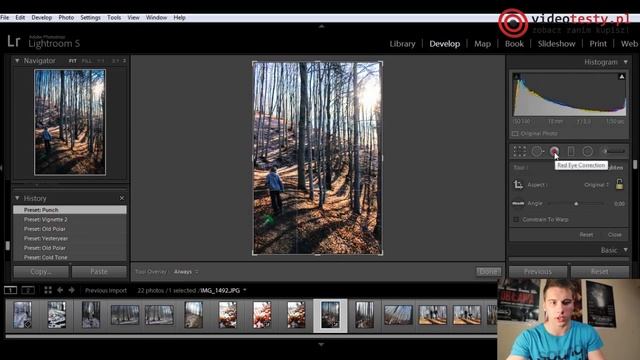Click the main window display button 1
Viewport: 640px width, 360px height.
coord(10,290)
